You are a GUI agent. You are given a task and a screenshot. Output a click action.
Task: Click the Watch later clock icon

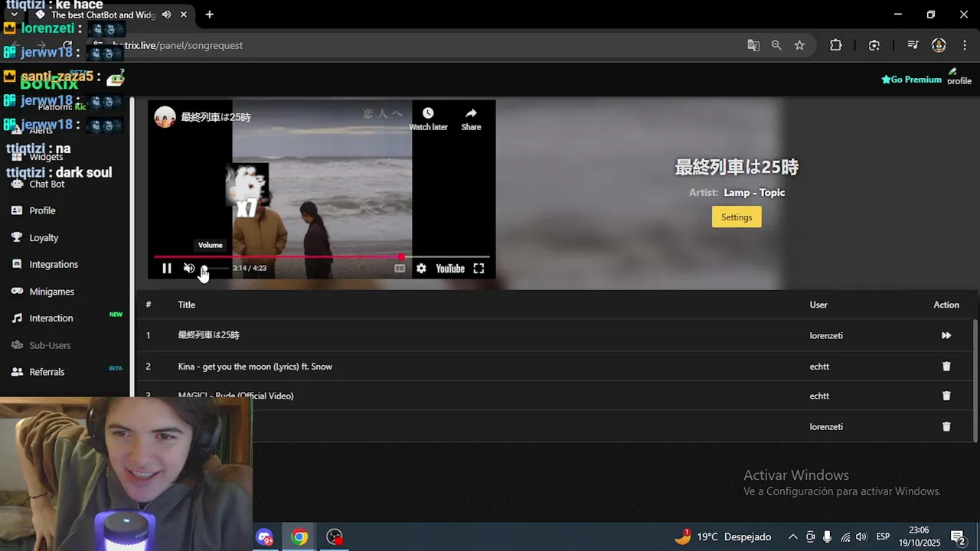click(x=428, y=113)
